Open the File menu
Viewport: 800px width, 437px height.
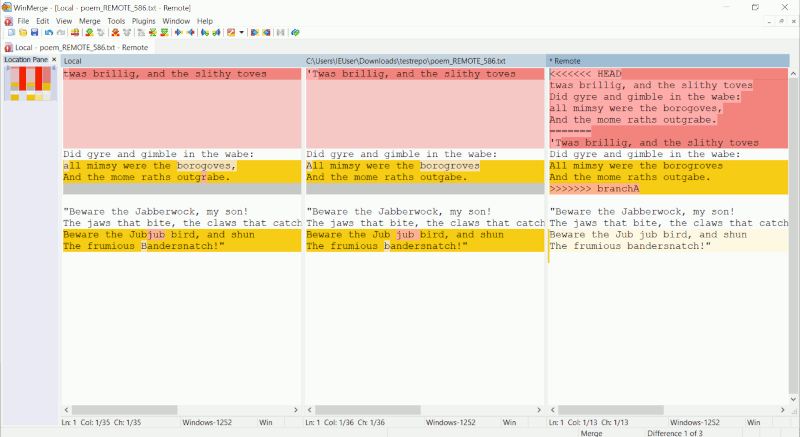tap(23, 21)
